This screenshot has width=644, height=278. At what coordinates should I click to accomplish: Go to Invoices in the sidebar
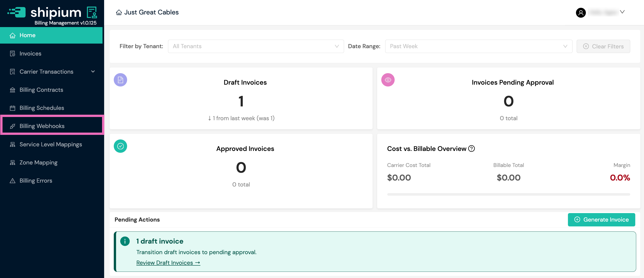click(x=30, y=53)
